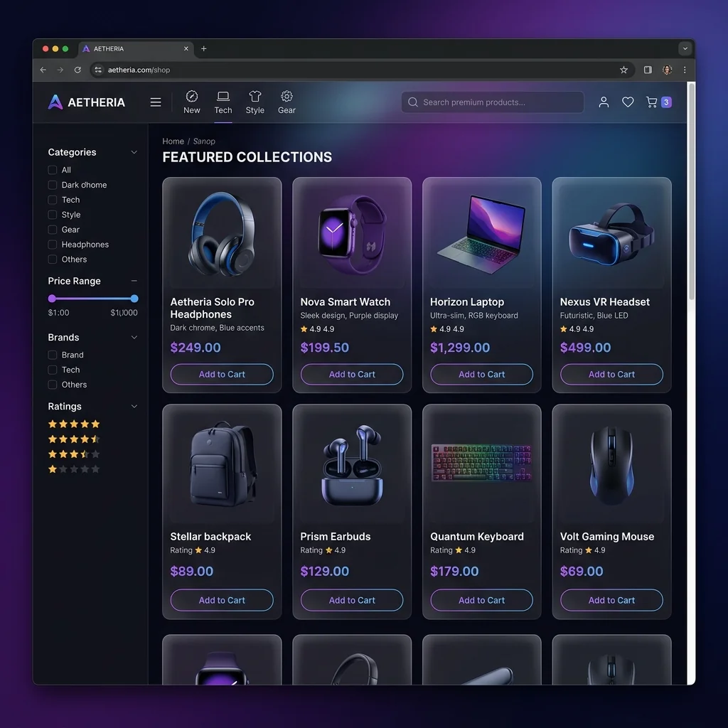Click the Aetheria logo in header

86,102
